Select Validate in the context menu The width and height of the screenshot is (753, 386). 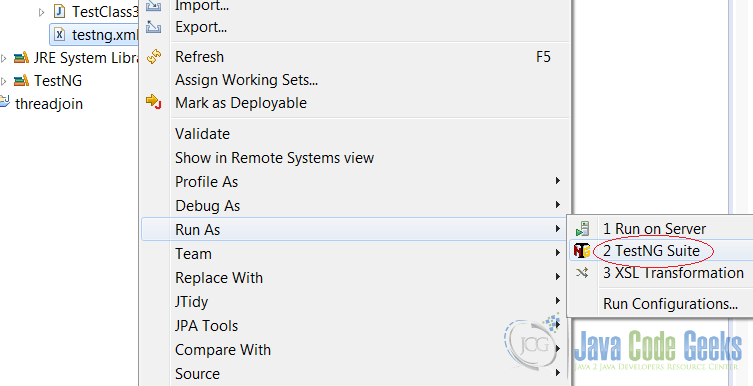pyautogui.click(x=202, y=133)
